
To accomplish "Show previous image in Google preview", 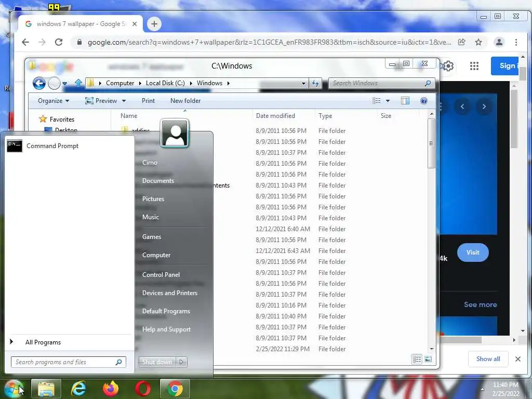I will 462,107.
